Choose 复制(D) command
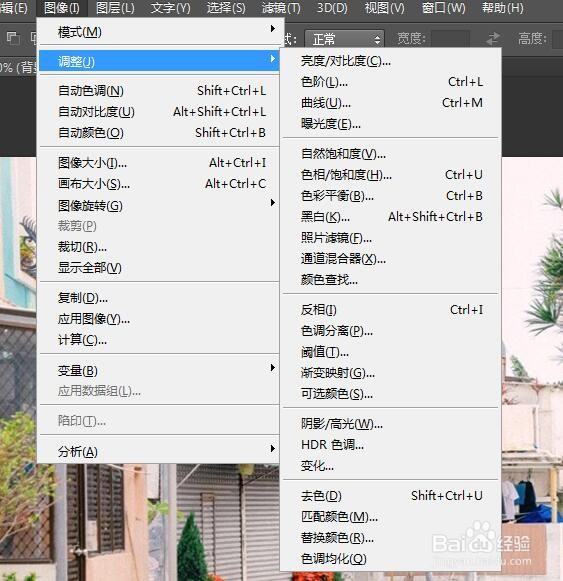 159,298
